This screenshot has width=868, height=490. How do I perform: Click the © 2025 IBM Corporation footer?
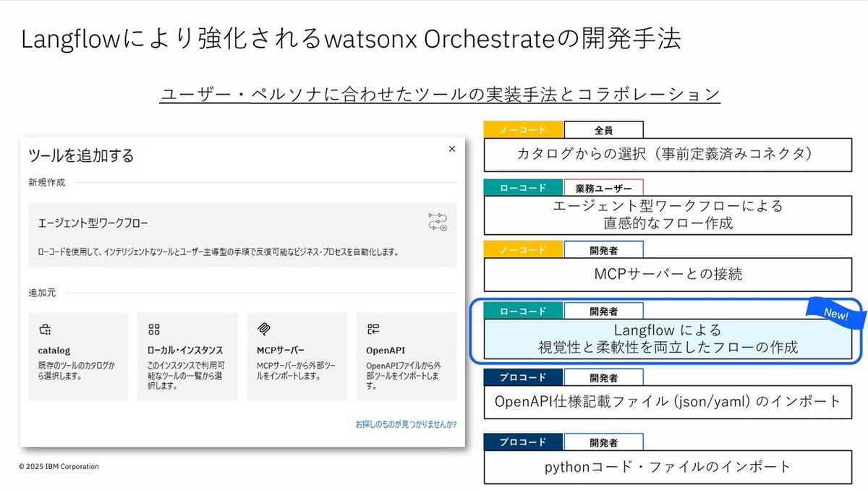coord(59,466)
